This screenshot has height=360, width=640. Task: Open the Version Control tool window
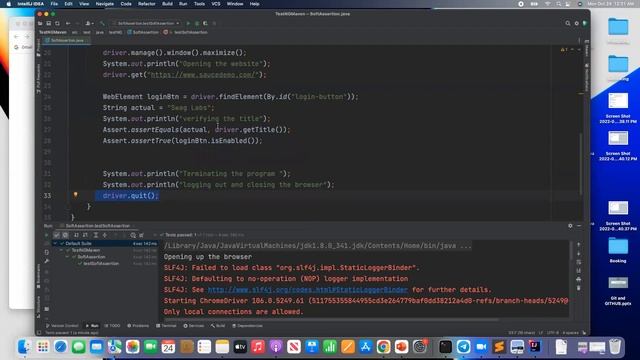(x=62, y=326)
